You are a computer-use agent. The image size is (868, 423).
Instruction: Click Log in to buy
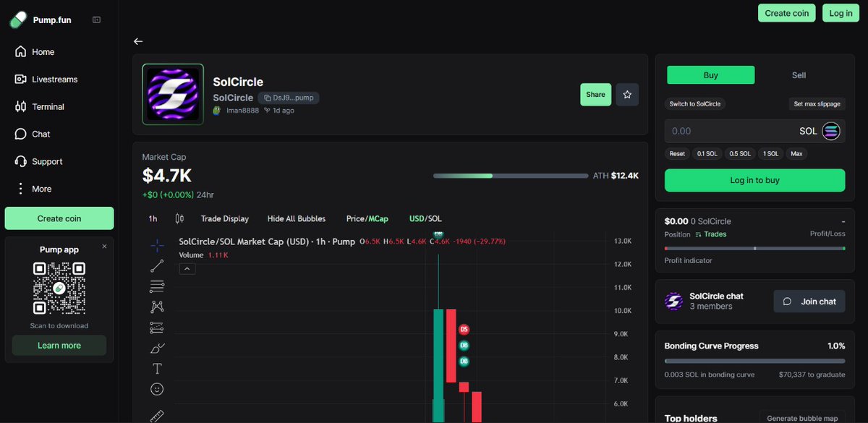pyautogui.click(x=754, y=180)
